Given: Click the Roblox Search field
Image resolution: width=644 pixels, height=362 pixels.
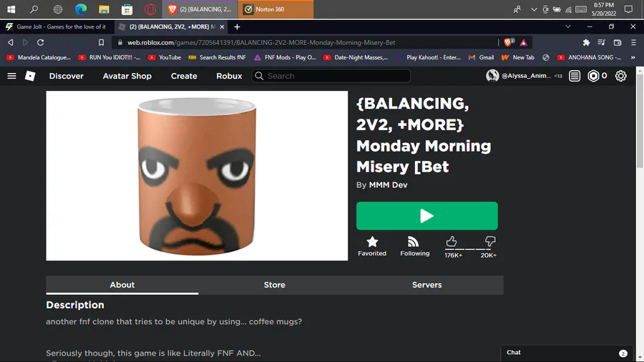Looking at the screenshot, I should tap(331, 76).
